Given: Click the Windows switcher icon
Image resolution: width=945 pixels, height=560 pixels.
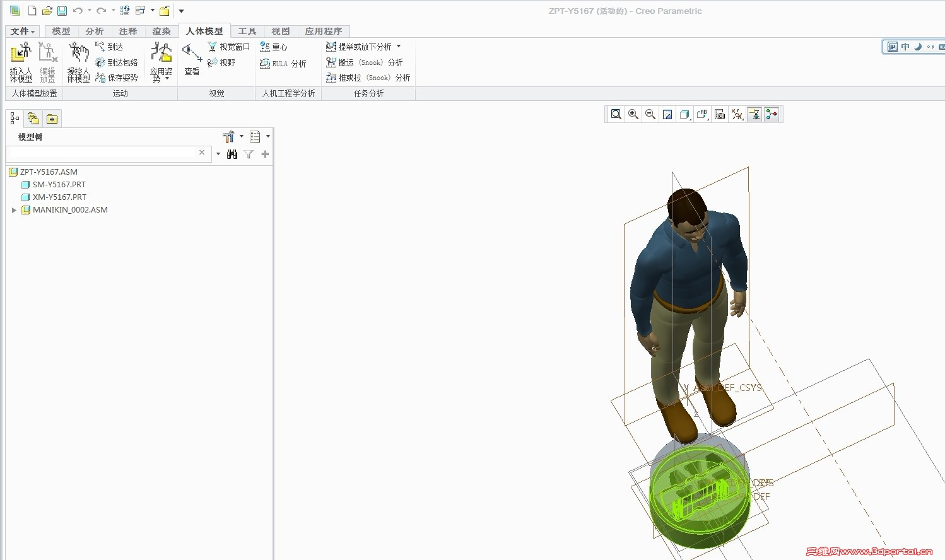Looking at the screenshot, I should pyautogui.click(x=141, y=11).
